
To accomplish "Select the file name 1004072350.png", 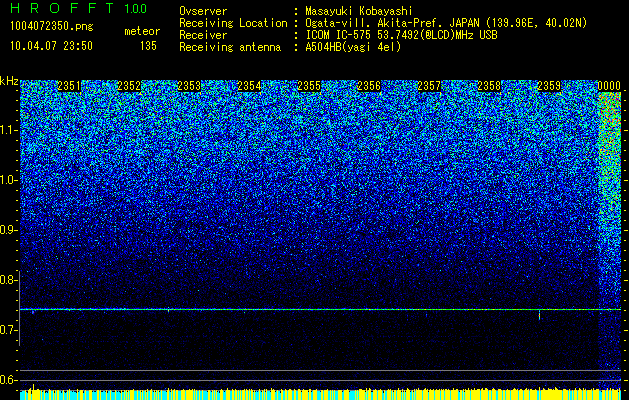I will 52,27.
